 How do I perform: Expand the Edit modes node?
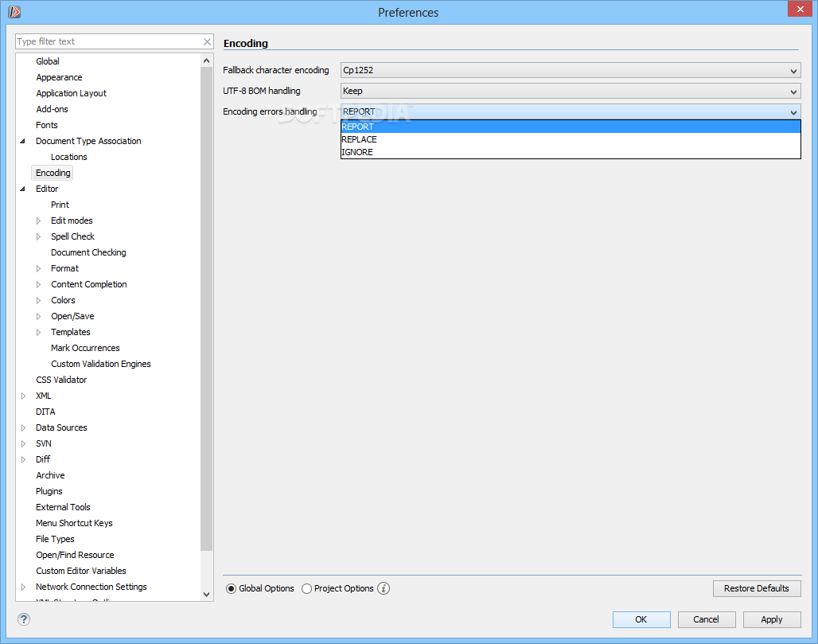[38, 221]
